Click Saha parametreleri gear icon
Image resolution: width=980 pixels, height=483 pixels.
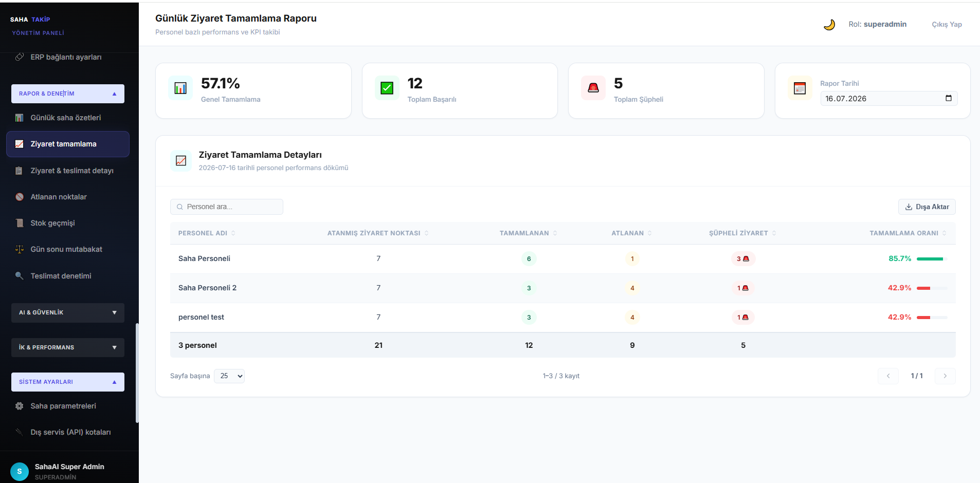tap(20, 406)
